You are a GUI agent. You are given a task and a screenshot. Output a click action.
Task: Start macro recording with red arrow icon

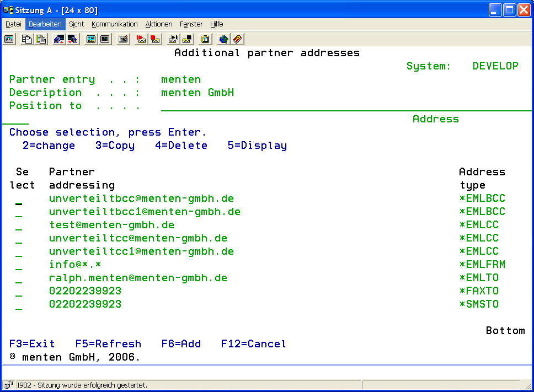tap(141, 39)
